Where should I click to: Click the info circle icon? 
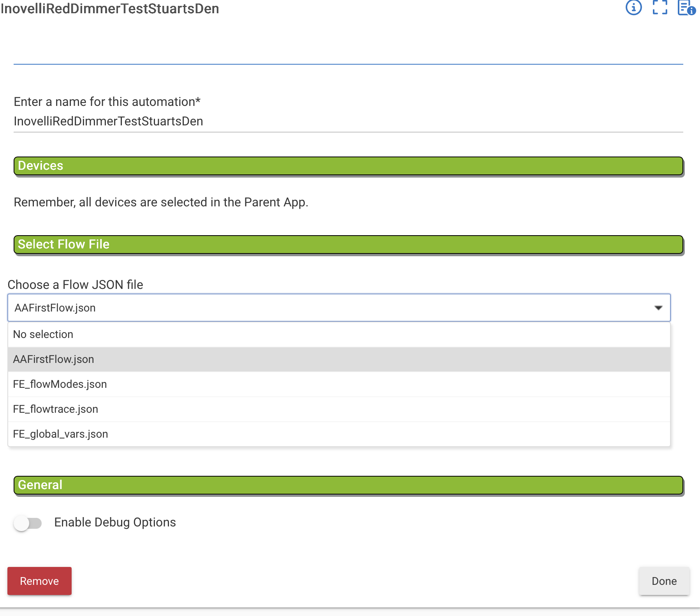click(x=633, y=7)
